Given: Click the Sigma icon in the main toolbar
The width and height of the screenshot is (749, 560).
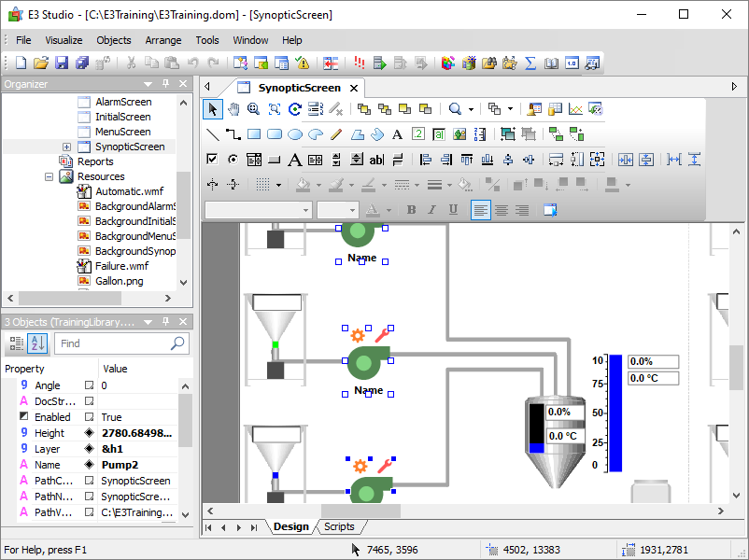Looking at the screenshot, I should click(530, 63).
